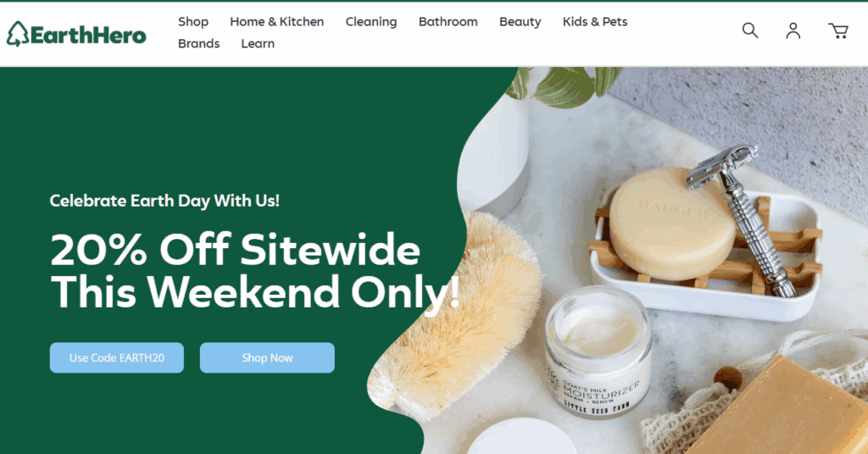Viewport: 868px width, 454px height.
Task: Select Kids & Pets nav item
Action: [x=595, y=21]
